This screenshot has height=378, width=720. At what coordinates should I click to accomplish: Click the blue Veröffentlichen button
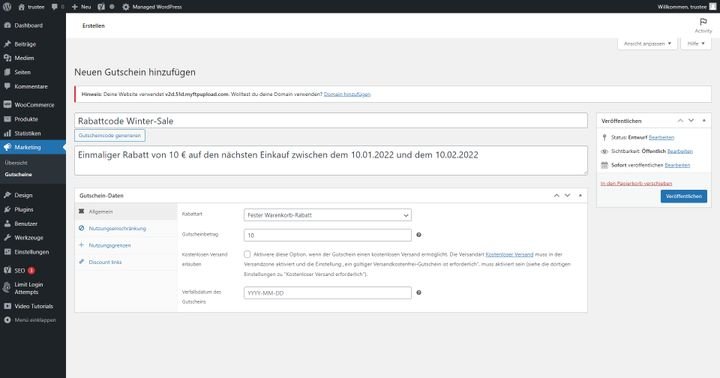point(684,196)
